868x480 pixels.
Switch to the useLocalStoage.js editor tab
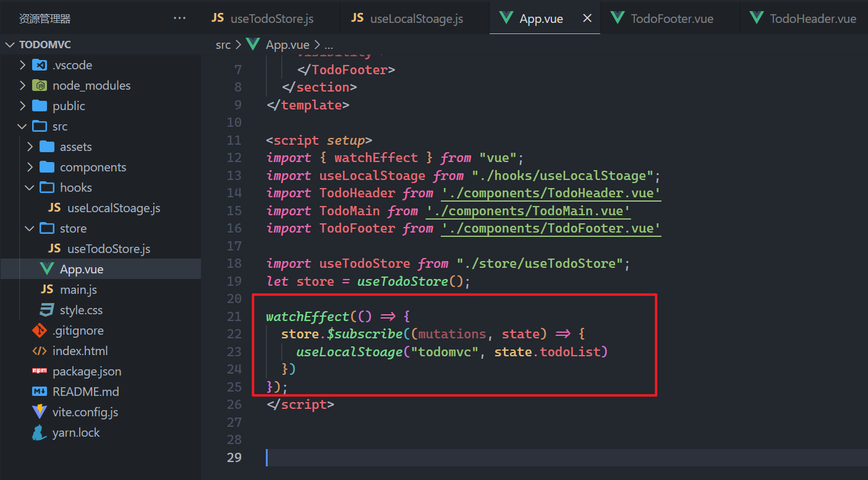click(x=414, y=19)
